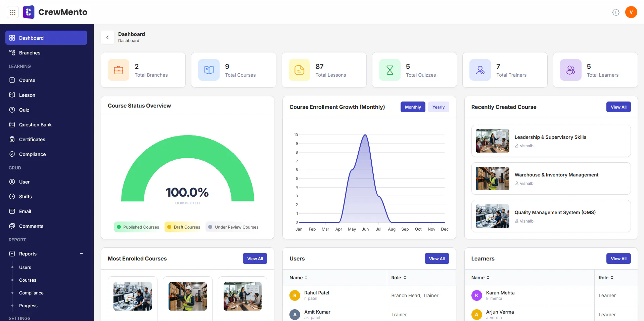644x321 pixels.
Task: Open Quality Management System (QMS) course
Action: (x=551, y=216)
